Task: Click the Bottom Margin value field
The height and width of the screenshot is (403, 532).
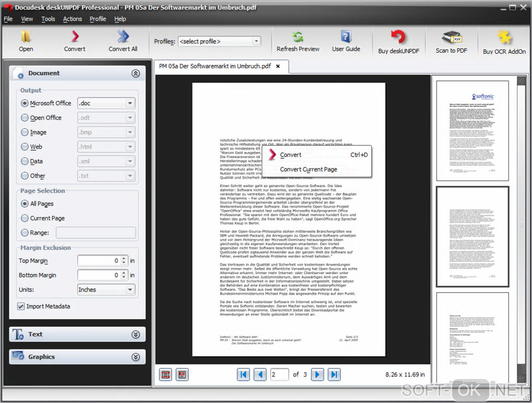Action: (100, 275)
